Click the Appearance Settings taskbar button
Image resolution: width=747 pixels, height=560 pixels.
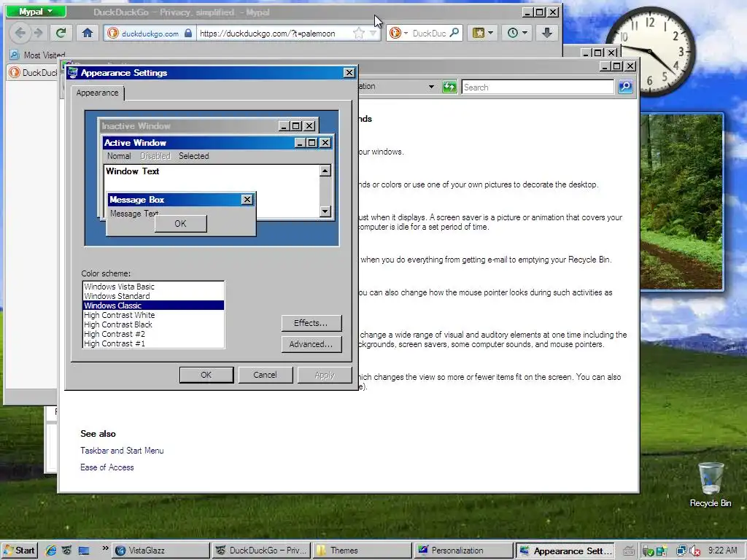pos(565,551)
